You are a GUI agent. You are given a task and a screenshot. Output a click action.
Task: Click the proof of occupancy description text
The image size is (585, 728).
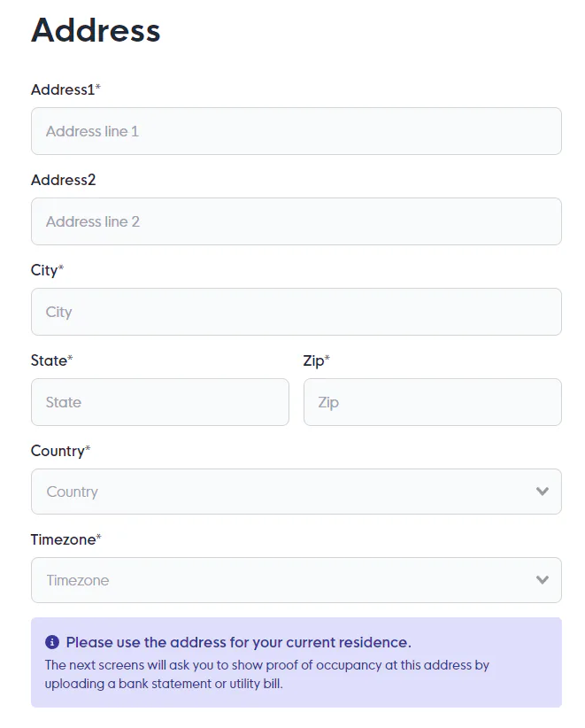[x=266, y=675]
